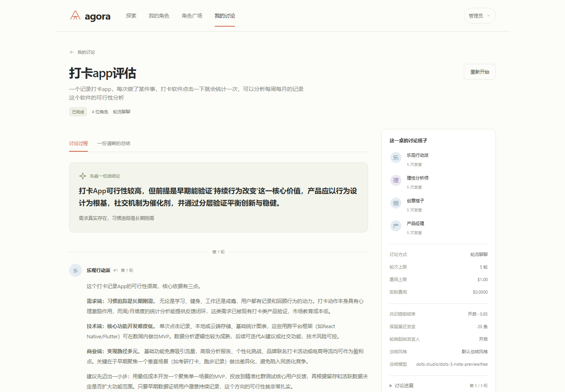Click the 默认总结风格 value
Screen dimensions: 565x392
[475, 352]
